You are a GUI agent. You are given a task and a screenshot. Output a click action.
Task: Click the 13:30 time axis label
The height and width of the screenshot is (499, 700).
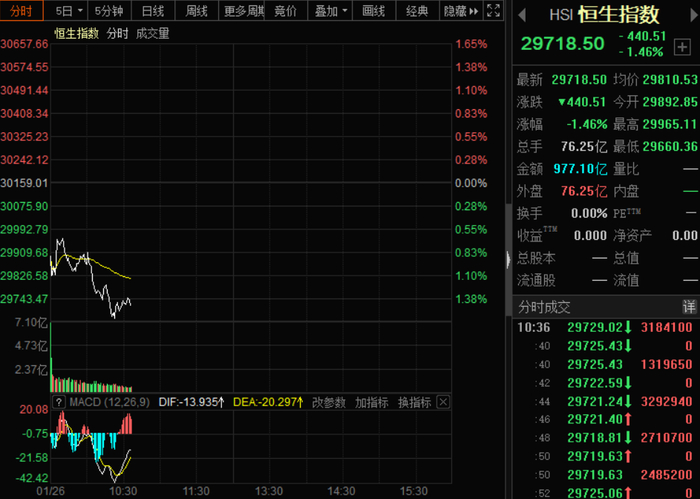[268, 491]
